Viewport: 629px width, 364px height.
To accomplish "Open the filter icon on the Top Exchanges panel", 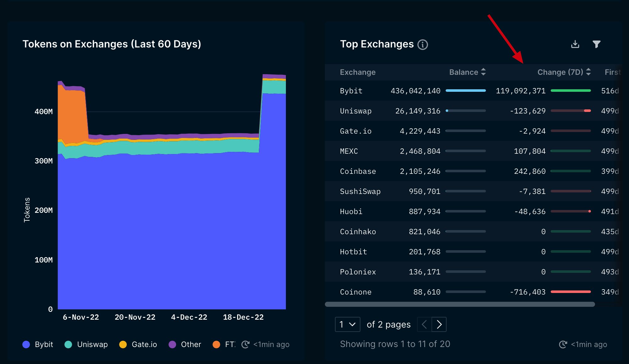I will point(597,44).
